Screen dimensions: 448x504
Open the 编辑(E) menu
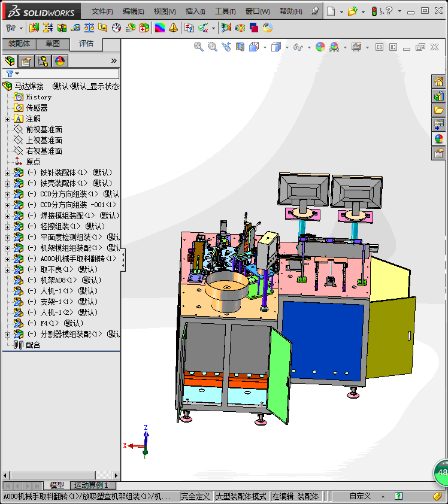[133, 11]
